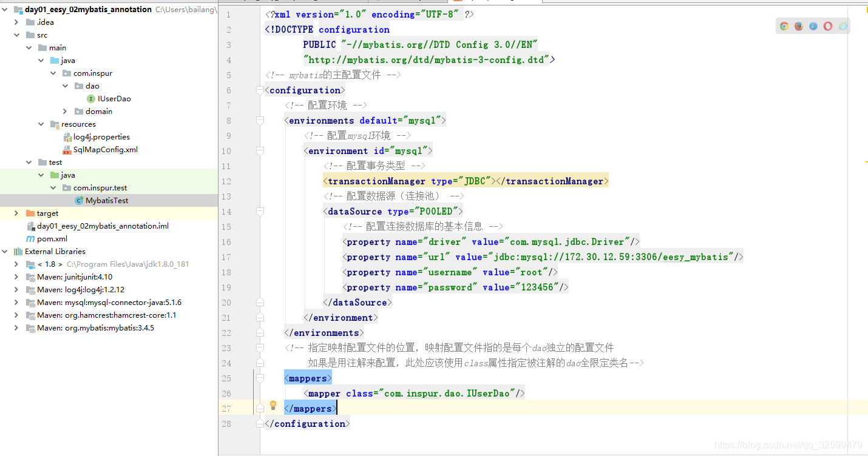Expand Maven: org.mybatis:mybatis:3.4.5 node
Screen dimensions: 868x456
pos(17,328)
